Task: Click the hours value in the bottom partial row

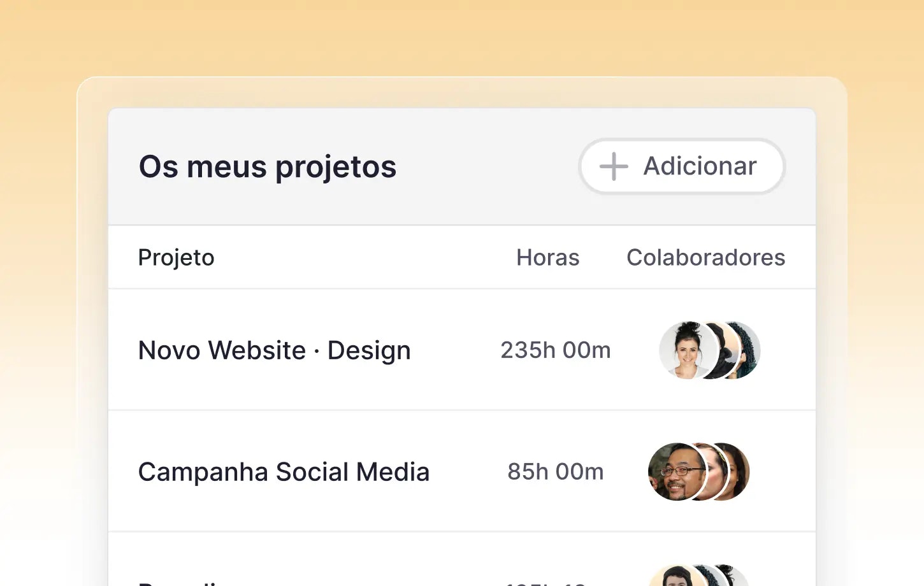Action: click(546, 582)
